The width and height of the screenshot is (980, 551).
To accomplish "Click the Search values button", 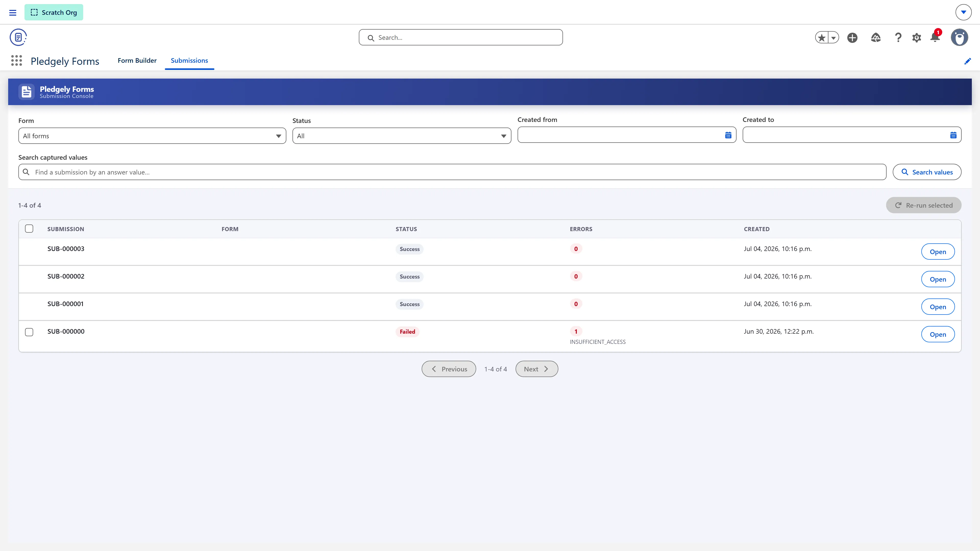I will pos(927,172).
